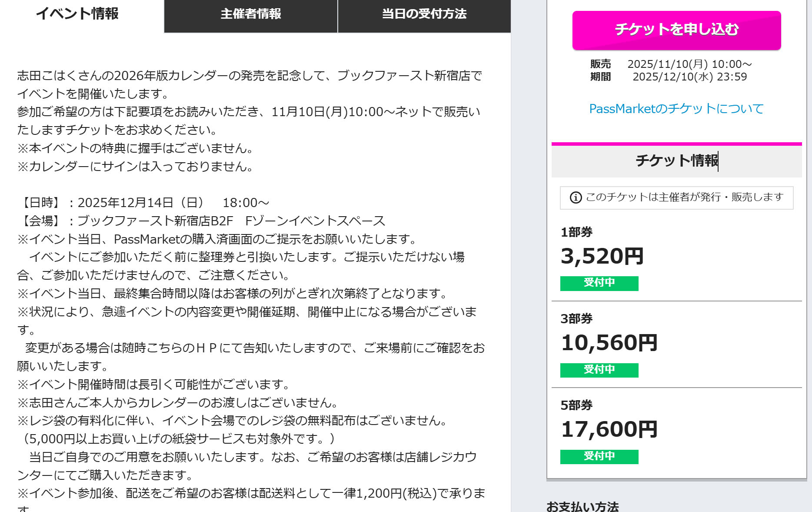Image resolution: width=812 pixels, height=512 pixels.
Task: Click the チケット情報 section header
Action: pos(676,161)
